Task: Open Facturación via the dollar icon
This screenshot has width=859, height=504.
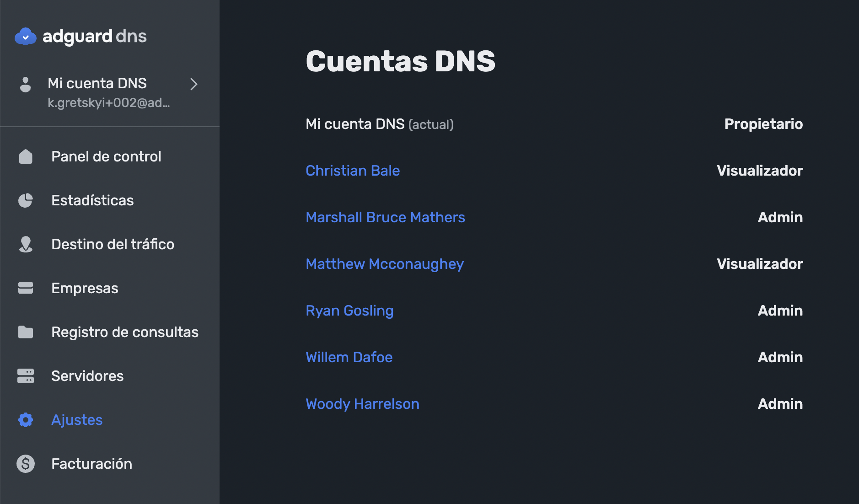Action: [26, 464]
